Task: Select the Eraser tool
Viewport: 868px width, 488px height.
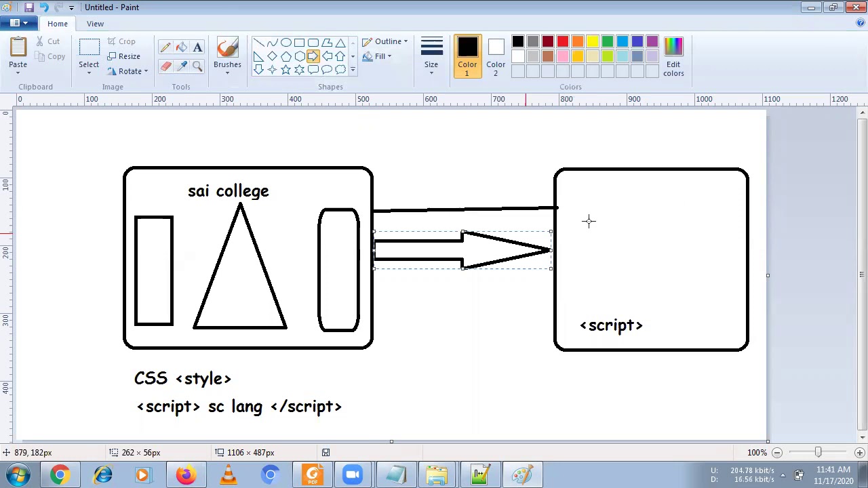Action: (x=165, y=66)
